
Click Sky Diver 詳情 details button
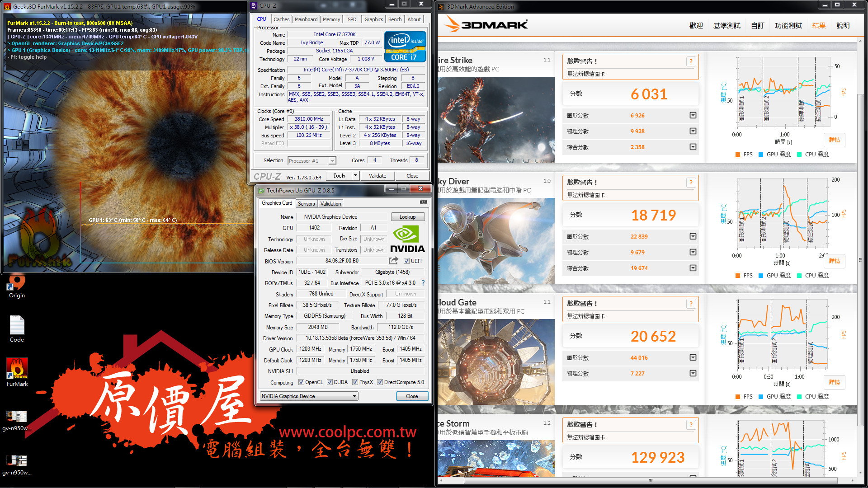click(835, 261)
